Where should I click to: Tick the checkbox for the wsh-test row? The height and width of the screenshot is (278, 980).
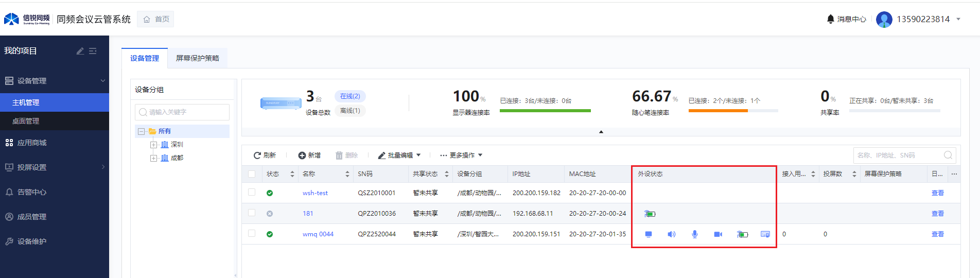pyautogui.click(x=252, y=193)
